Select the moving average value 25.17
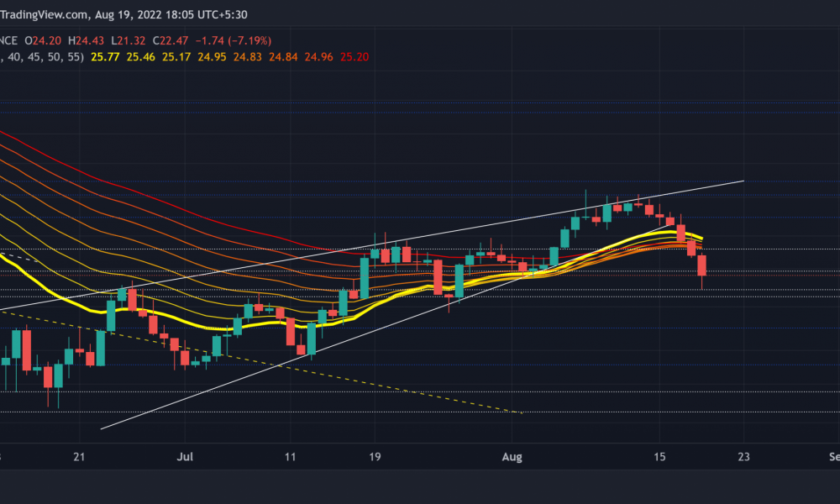 [x=176, y=57]
